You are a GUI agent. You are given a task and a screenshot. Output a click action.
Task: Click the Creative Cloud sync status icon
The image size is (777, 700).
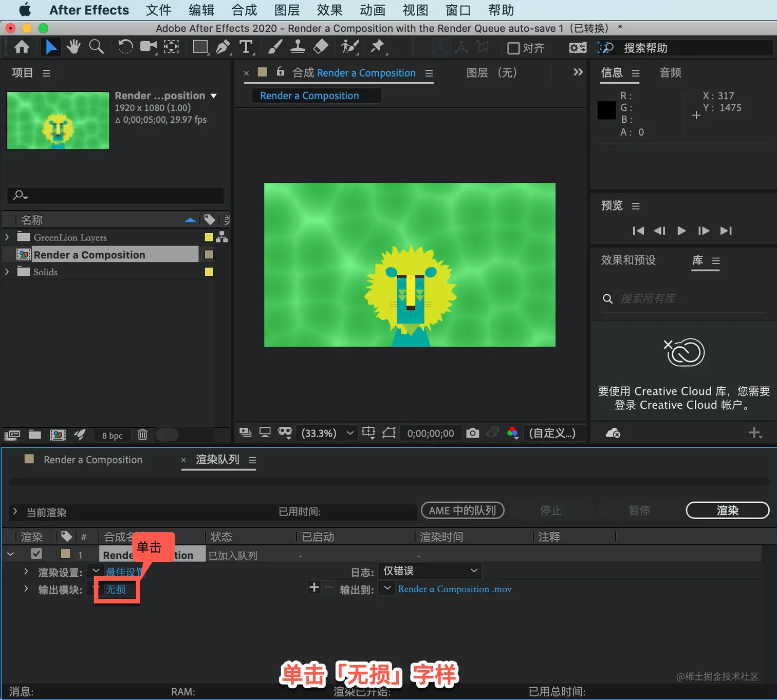pos(613,433)
